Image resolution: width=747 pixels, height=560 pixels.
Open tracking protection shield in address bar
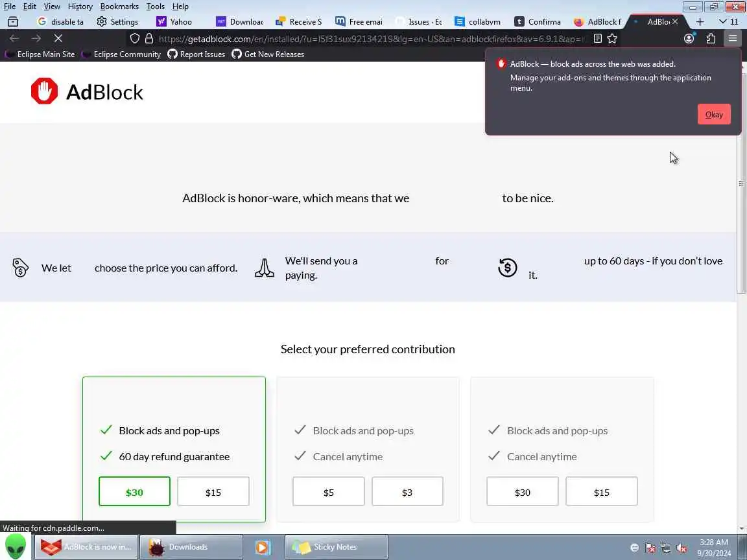[135, 39]
